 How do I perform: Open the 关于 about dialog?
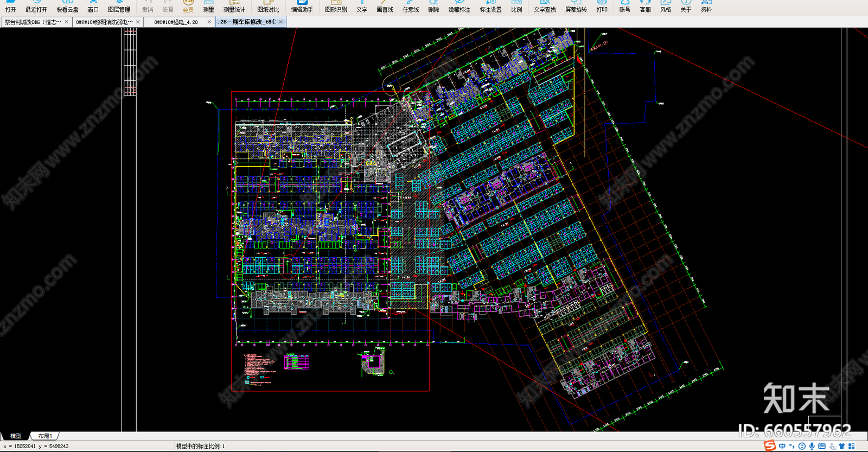[x=686, y=7]
